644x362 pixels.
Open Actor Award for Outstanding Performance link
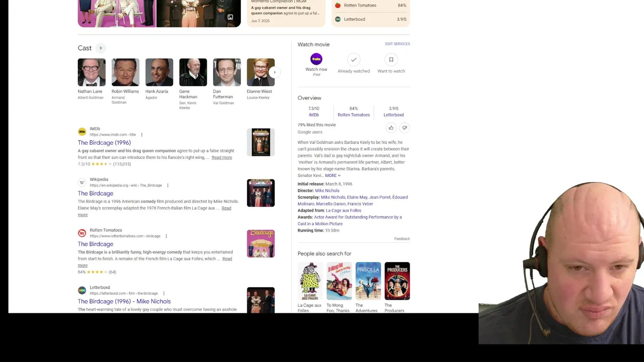350,220
